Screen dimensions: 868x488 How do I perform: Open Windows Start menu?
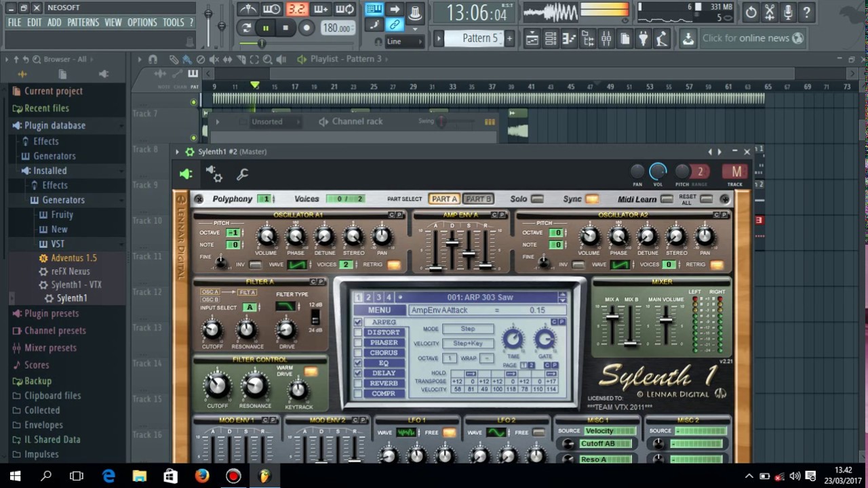(x=15, y=476)
